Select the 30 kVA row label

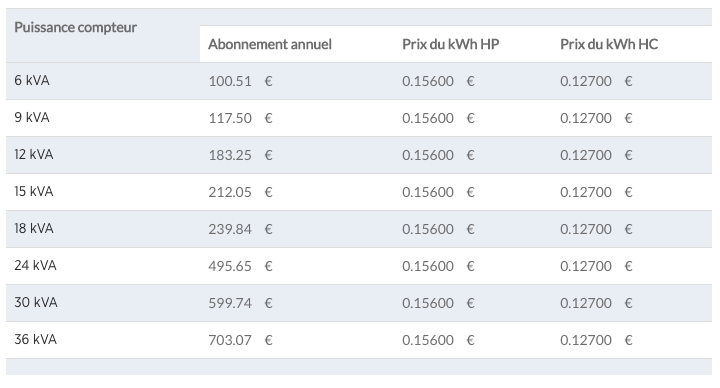(x=36, y=303)
